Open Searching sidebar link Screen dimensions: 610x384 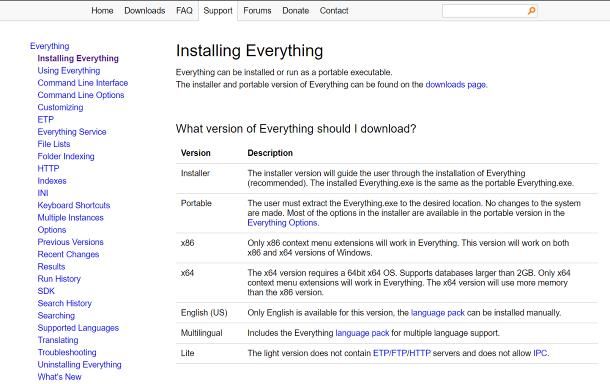click(56, 316)
